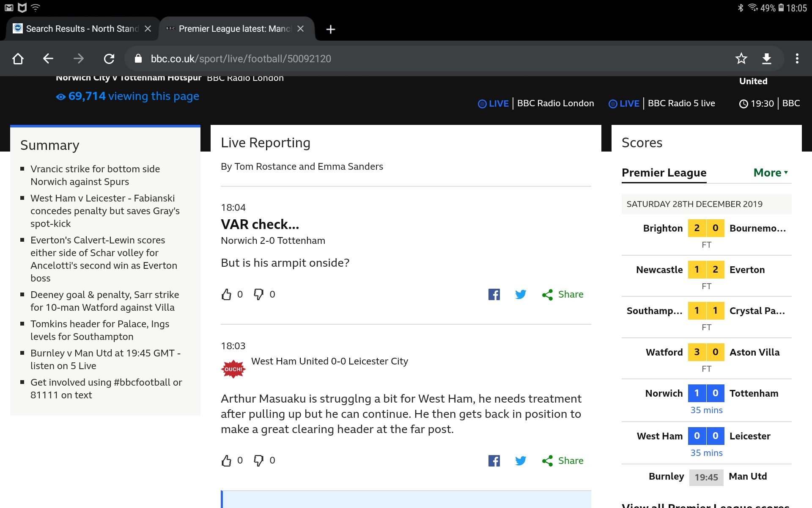Open a new tab with plus icon
This screenshot has height=508, width=812.
[331, 29]
